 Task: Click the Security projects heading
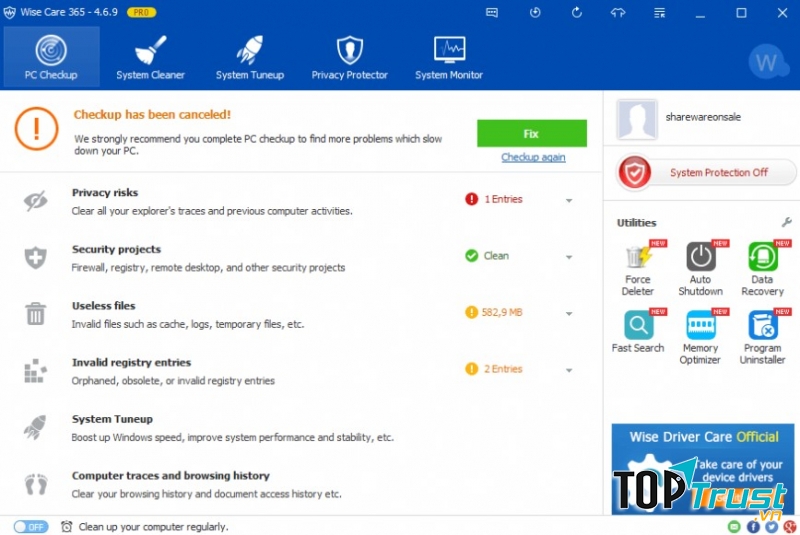click(116, 249)
